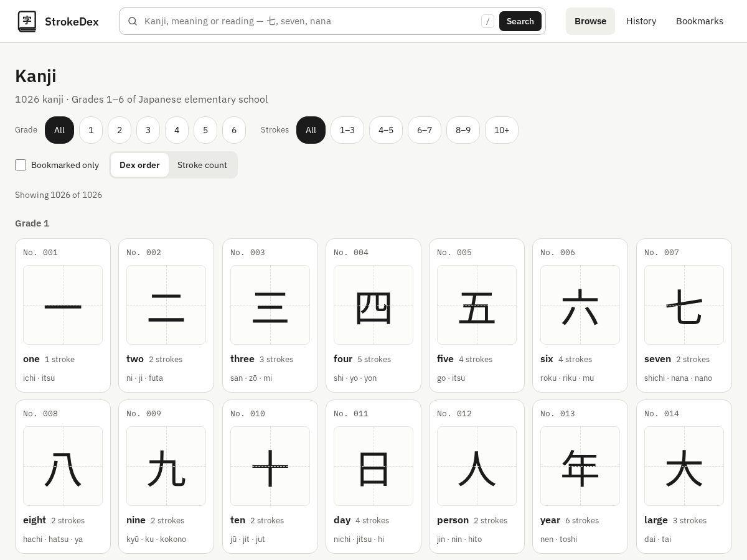This screenshot has height=560, width=747.
Task: Sort by Stroke count
Action: click(202, 165)
